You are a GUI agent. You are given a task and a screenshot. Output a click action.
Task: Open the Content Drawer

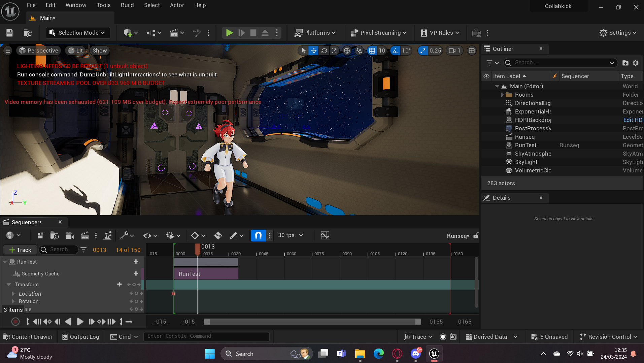click(28, 337)
